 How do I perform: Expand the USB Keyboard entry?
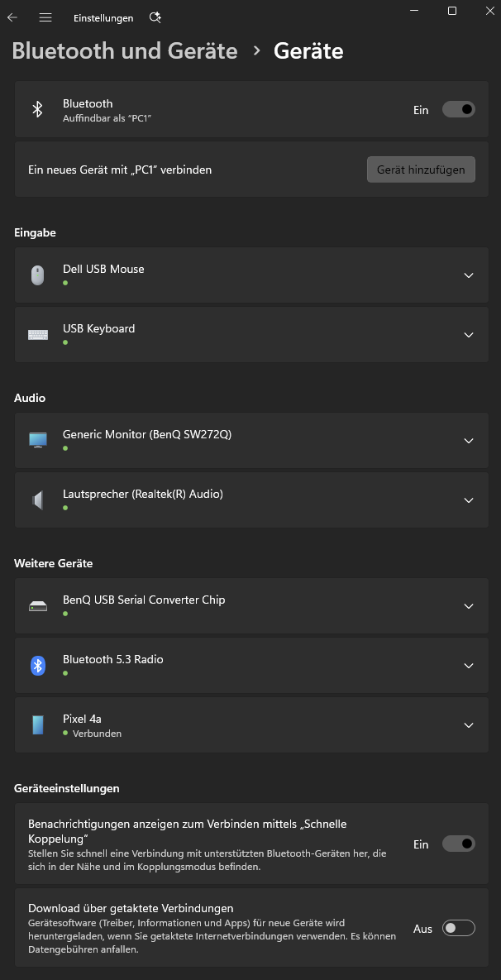[x=469, y=335]
